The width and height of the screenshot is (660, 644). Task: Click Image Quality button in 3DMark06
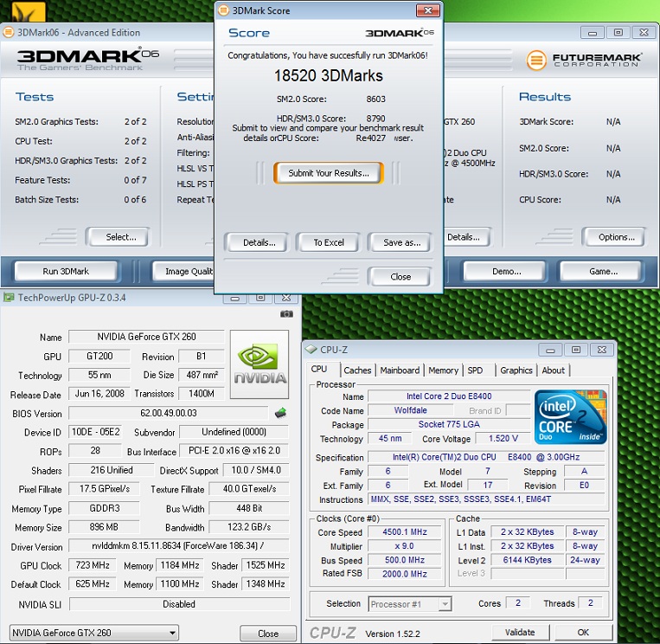(x=184, y=271)
